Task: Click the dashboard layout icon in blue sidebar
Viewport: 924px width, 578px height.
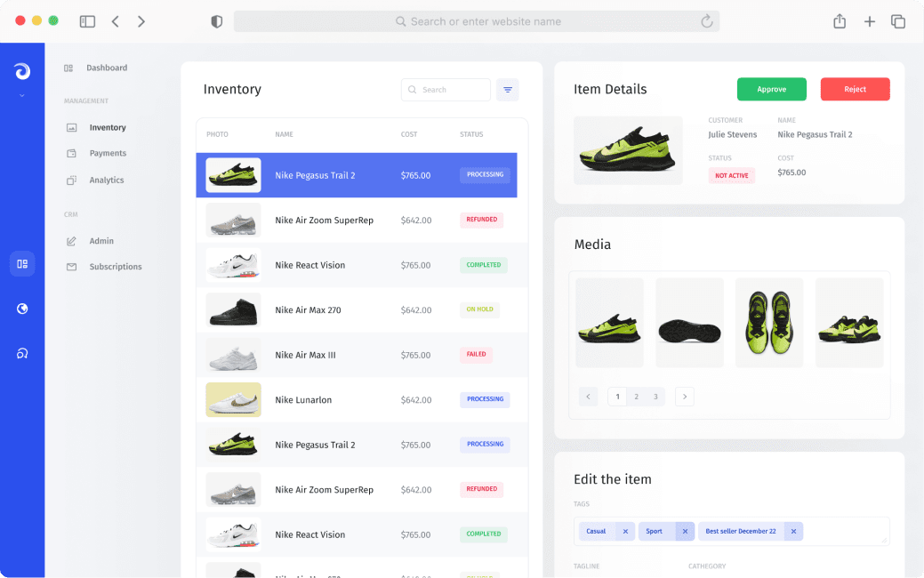Action: click(22, 264)
